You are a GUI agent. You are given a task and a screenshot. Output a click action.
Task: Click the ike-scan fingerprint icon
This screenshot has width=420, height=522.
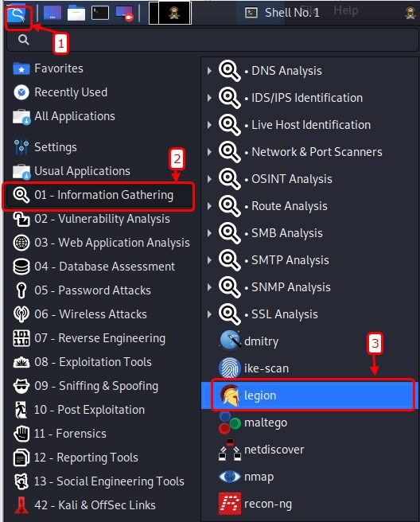click(230, 368)
